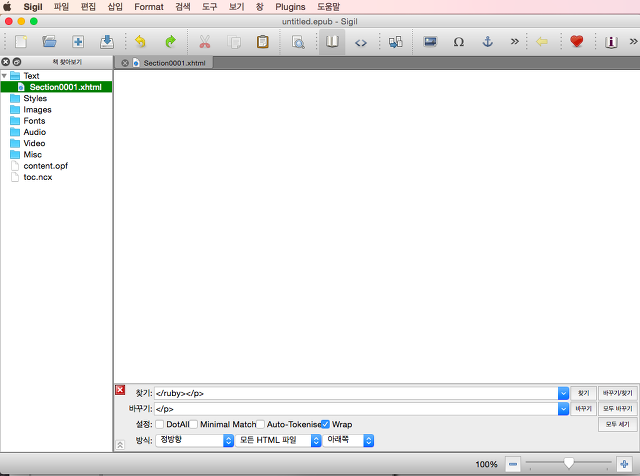Select the Styles folder

click(35, 98)
